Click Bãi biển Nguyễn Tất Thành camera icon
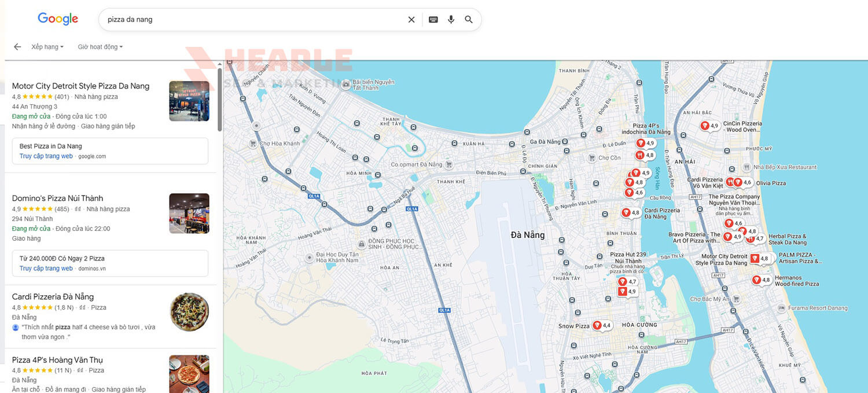 346,85
